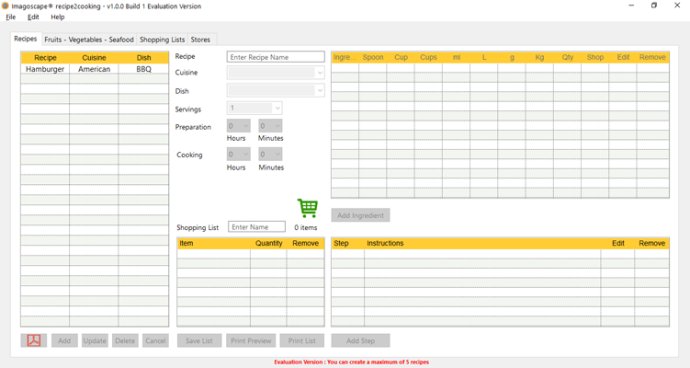Select the Hamburger recipe row
690x368 pixels.
point(94,69)
